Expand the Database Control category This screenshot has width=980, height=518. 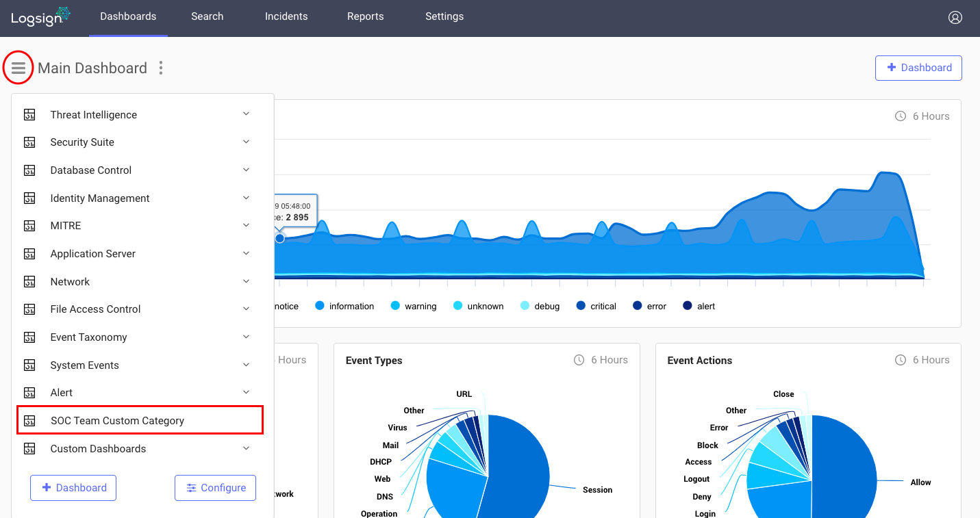click(x=247, y=170)
